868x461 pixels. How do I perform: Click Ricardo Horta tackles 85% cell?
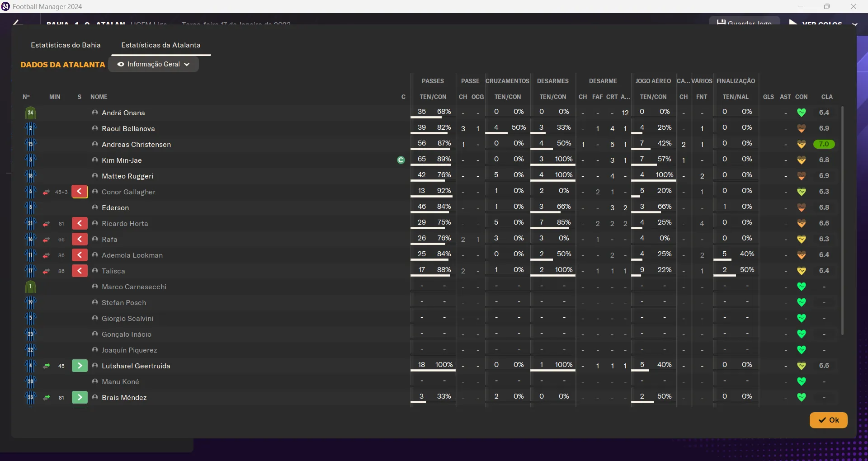(564, 222)
